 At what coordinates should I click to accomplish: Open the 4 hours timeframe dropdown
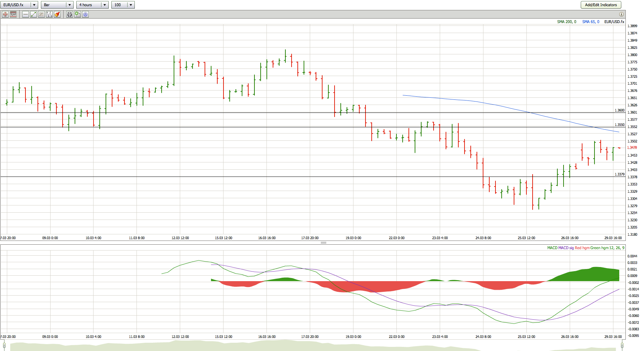(x=105, y=5)
